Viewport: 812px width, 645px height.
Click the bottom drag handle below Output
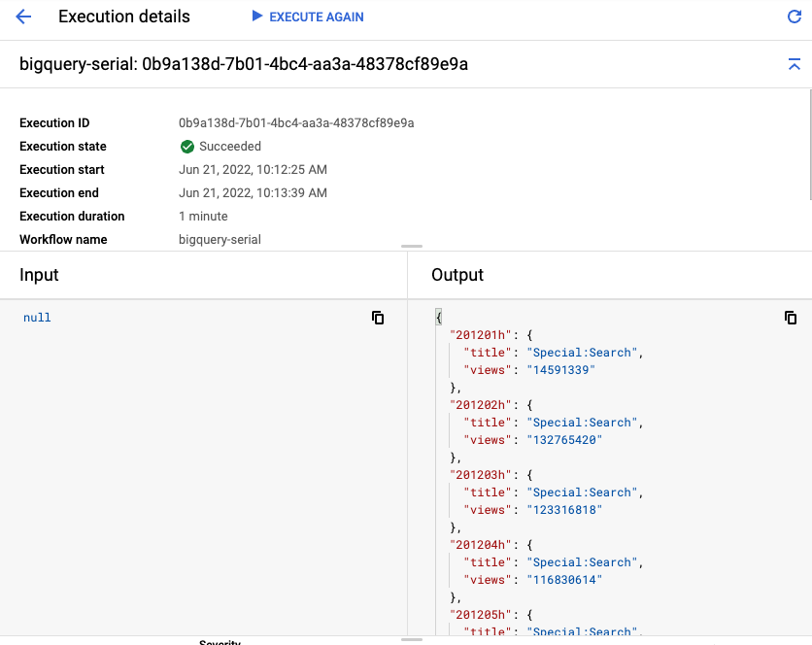pyautogui.click(x=412, y=639)
